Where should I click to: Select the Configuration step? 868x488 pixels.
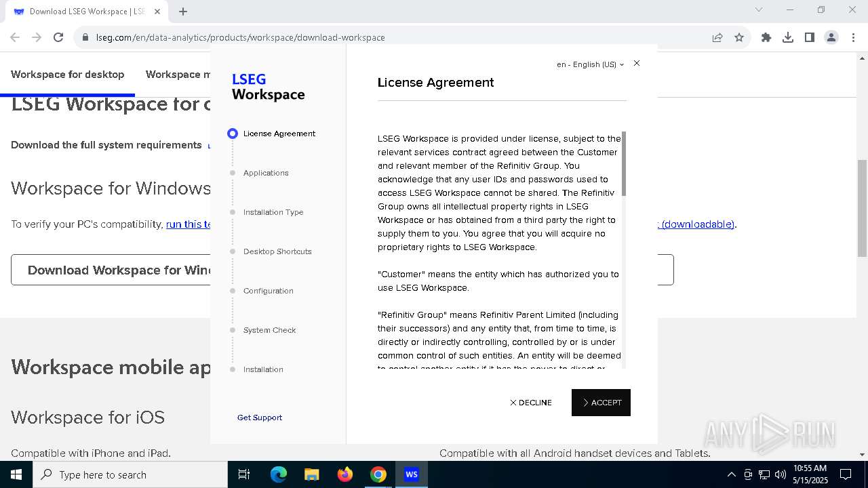pyautogui.click(x=262, y=291)
